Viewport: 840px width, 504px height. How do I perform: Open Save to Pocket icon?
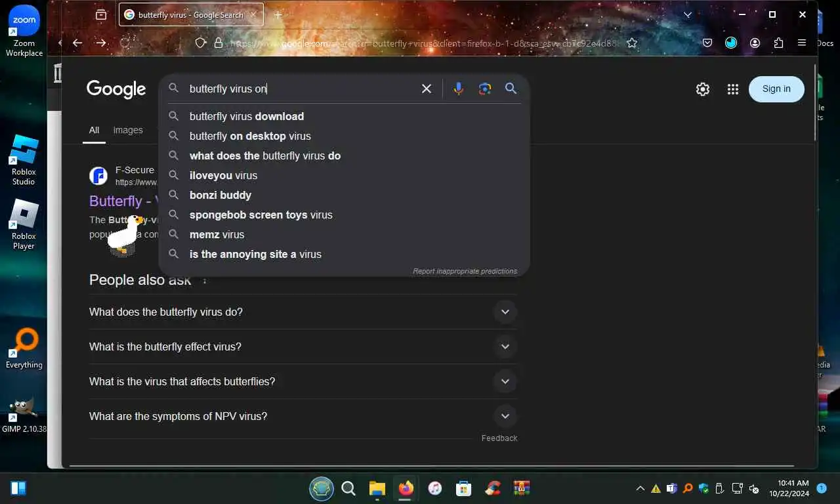[x=707, y=43]
